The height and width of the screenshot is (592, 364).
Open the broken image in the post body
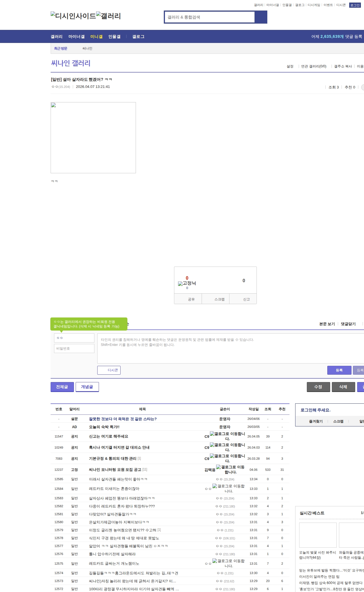click(x=93, y=138)
